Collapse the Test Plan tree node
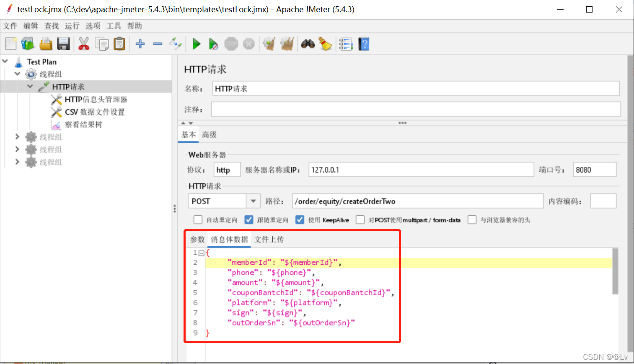The width and height of the screenshot is (634, 364). coord(5,61)
